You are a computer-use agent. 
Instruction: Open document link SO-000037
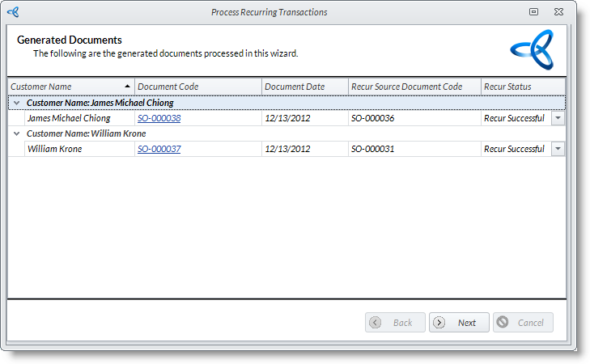coord(159,149)
